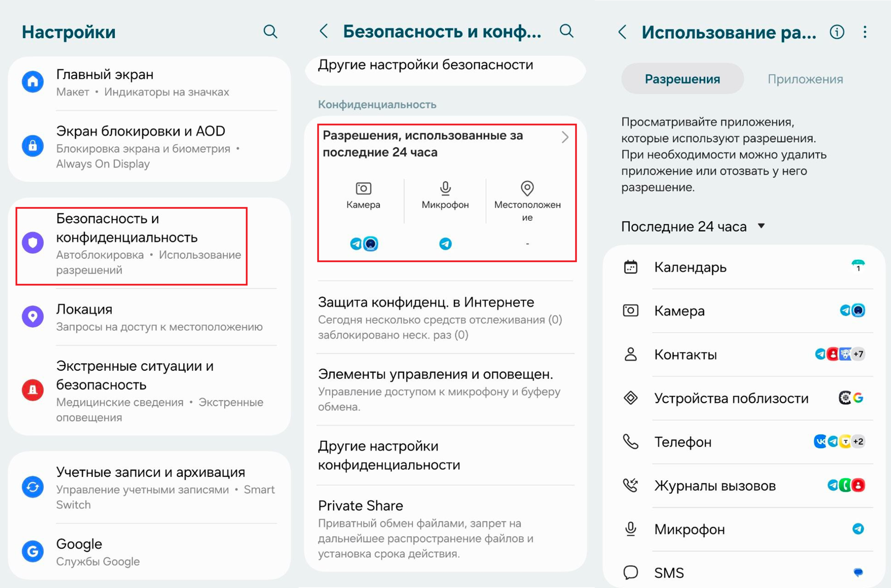Tap the Камера icon in 24-hour permissions card
The image size is (891, 588).
[x=363, y=188]
